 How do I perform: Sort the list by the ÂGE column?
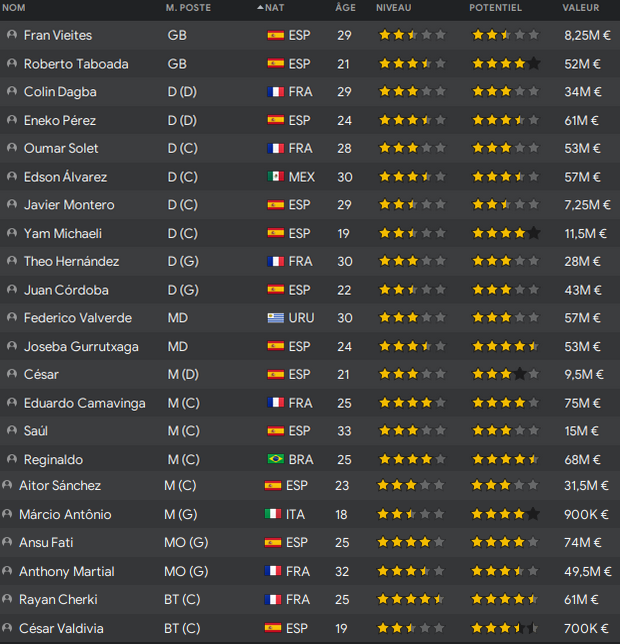point(345,8)
